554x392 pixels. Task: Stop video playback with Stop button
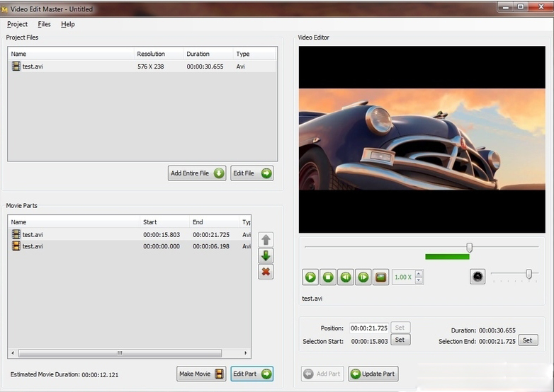pyautogui.click(x=328, y=277)
